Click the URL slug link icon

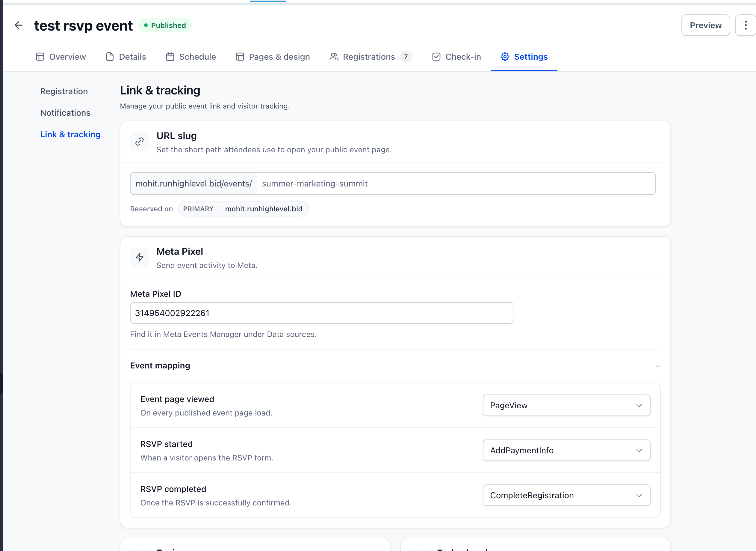140,142
